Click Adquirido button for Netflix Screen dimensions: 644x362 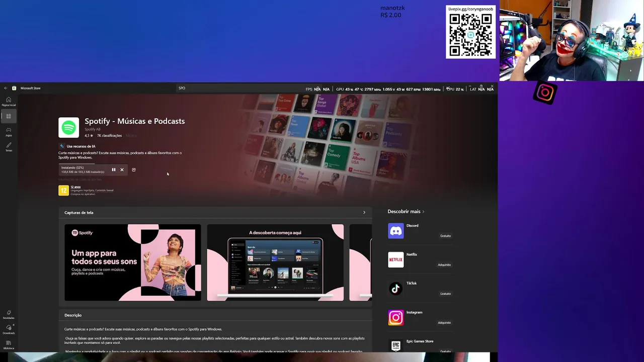pyautogui.click(x=444, y=265)
